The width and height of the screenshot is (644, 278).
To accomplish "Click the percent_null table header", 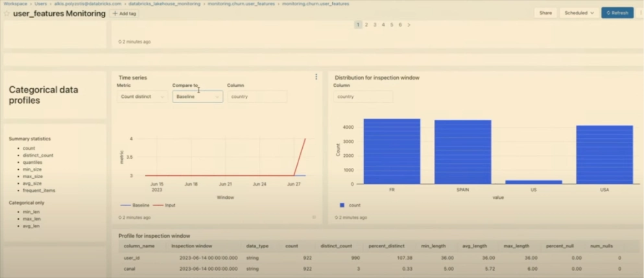I will click(560, 246).
